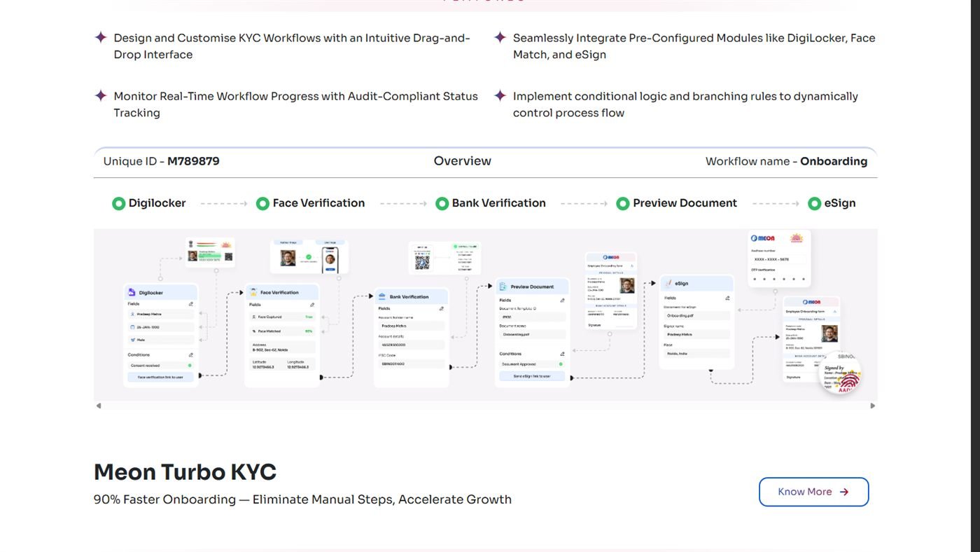This screenshot has width=980, height=552.
Task: Click the Aadhaar number OTP verification card
Action: [x=779, y=258]
